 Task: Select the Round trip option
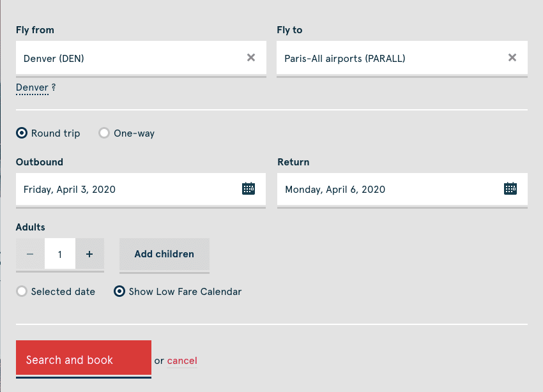[x=21, y=133]
